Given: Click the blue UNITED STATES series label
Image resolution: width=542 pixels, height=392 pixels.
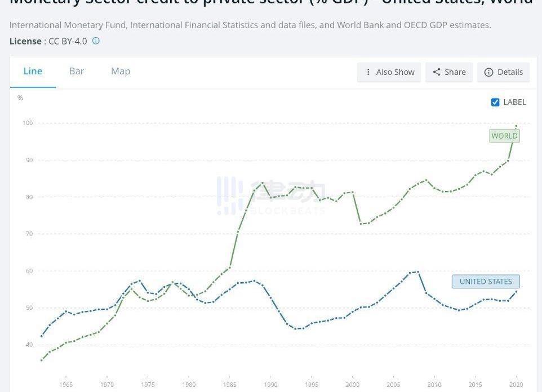Looking at the screenshot, I should pos(485,282).
